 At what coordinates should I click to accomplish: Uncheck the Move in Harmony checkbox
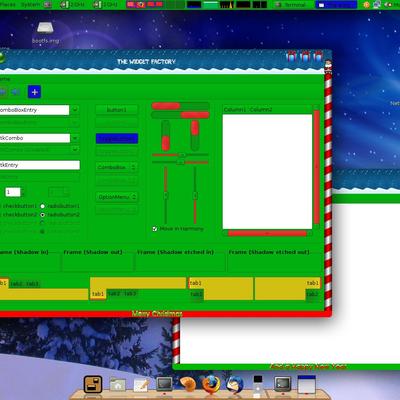point(155,229)
